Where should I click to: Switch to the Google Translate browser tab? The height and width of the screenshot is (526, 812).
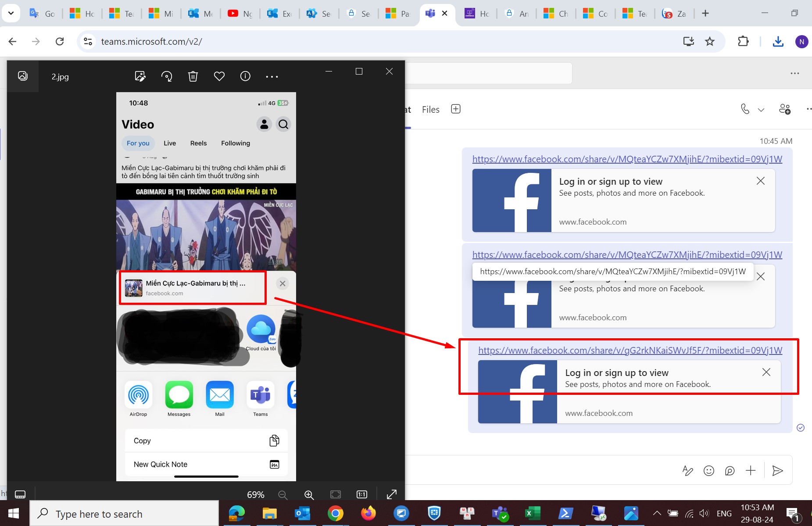tap(42, 14)
